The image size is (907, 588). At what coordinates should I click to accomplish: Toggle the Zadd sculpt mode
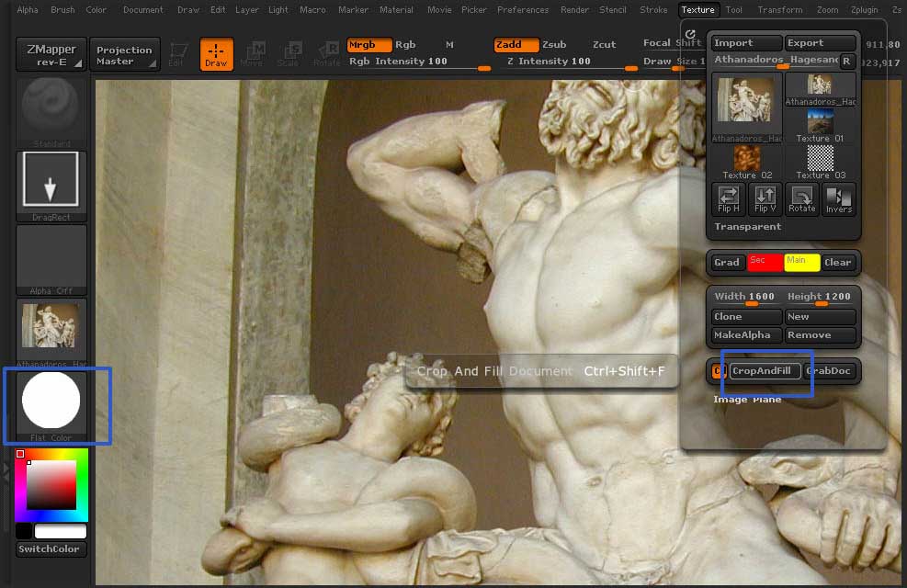pos(516,45)
